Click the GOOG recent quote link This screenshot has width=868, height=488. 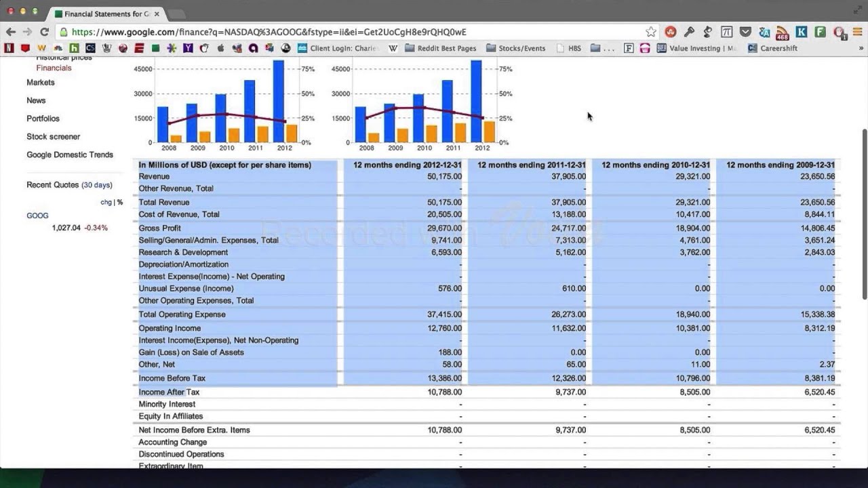(x=37, y=216)
